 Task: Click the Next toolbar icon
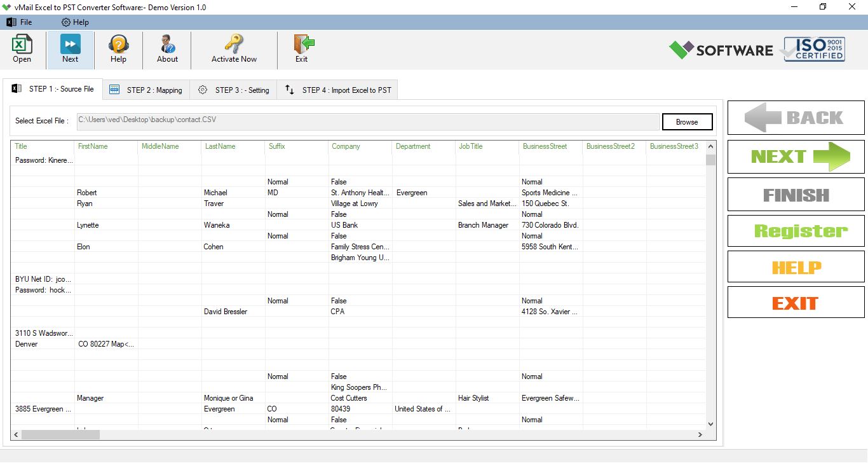coord(71,50)
